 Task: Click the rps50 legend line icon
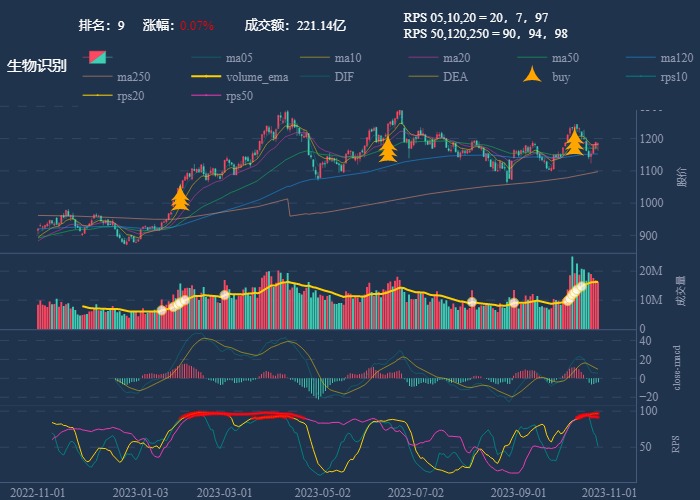pyautogui.click(x=207, y=96)
